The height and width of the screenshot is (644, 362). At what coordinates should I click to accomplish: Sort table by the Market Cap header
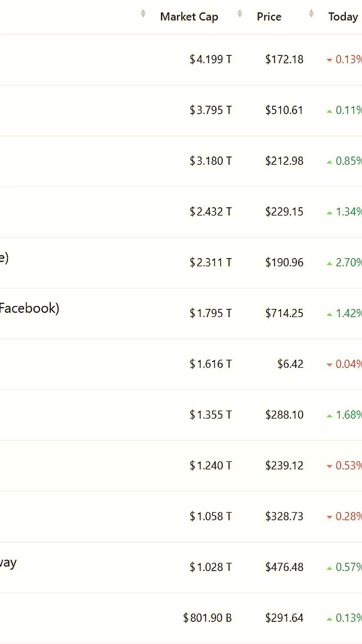pyautogui.click(x=189, y=17)
